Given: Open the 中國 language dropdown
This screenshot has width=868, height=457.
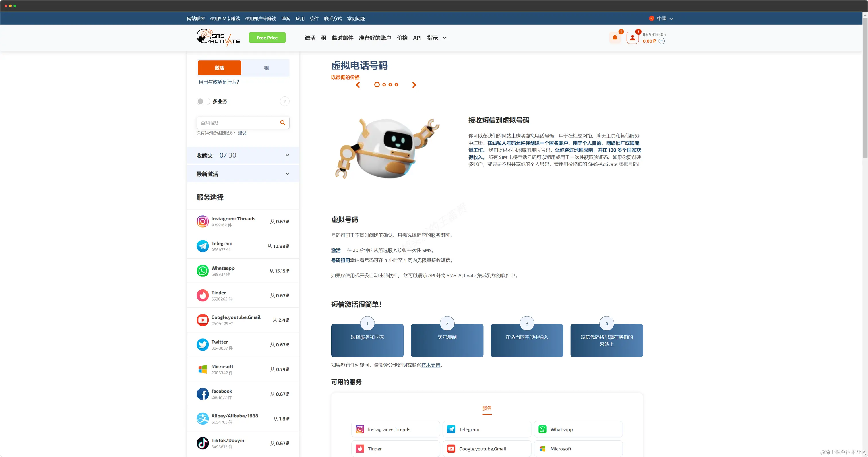Looking at the screenshot, I should (661, 19).
